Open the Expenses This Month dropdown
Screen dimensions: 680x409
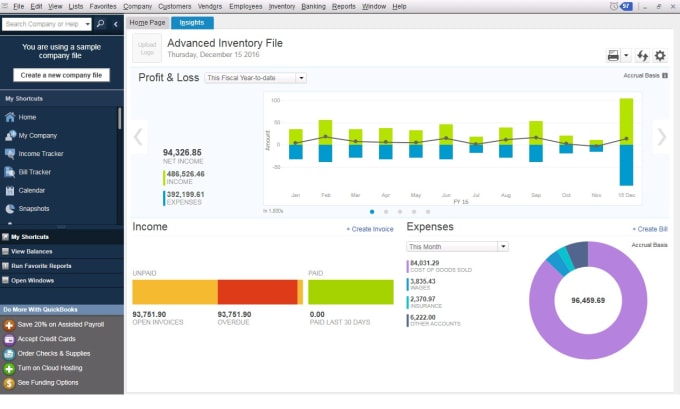[x=458, y=247]
